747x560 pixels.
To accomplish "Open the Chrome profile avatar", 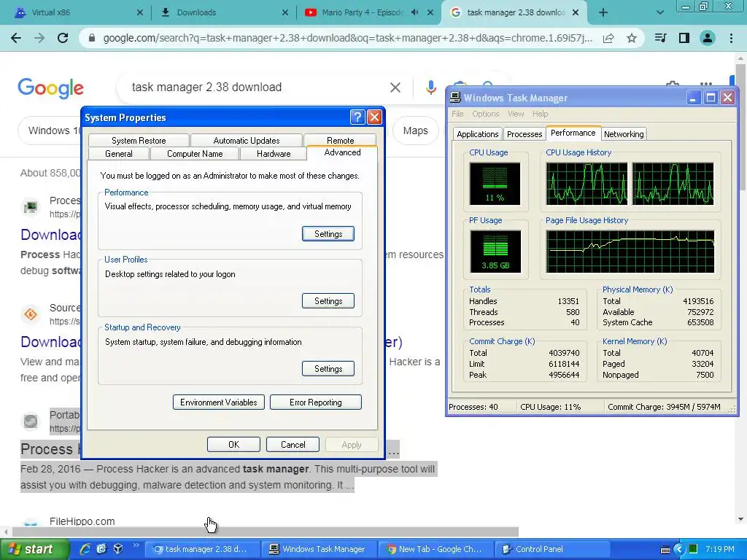I will pos(708,38).
